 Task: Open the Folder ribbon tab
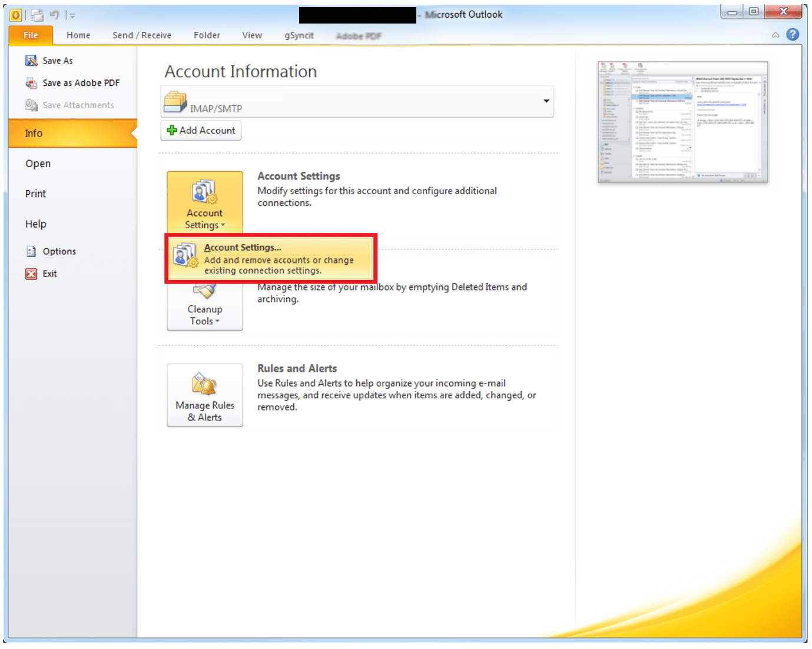pyautogui.click(x=207, y=35)
